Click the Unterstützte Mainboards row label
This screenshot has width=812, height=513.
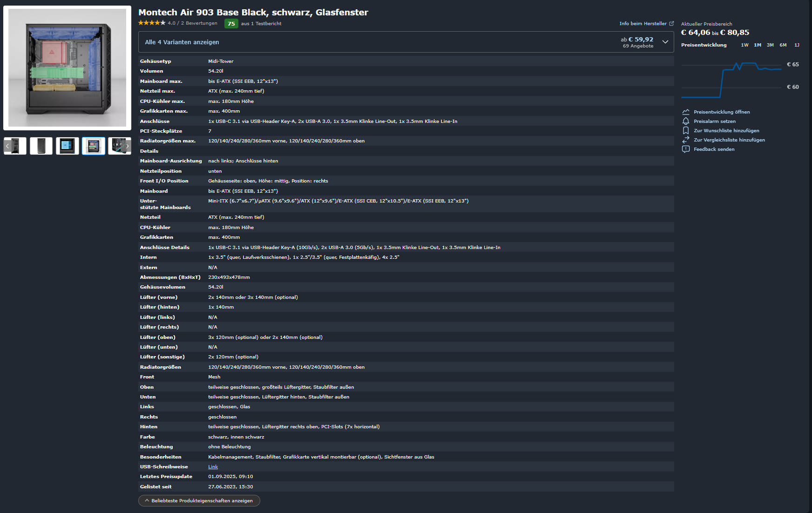(165, 204)
